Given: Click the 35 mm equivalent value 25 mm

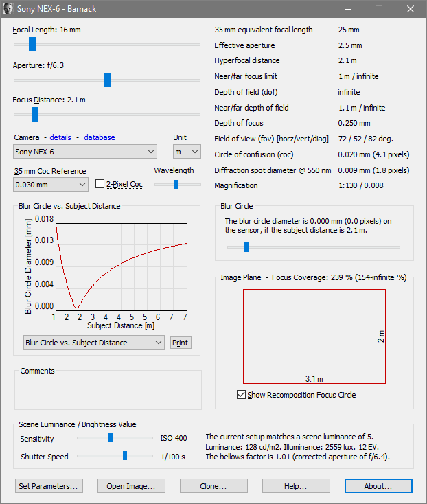Looking at the screenshot, I should (349, 30).
